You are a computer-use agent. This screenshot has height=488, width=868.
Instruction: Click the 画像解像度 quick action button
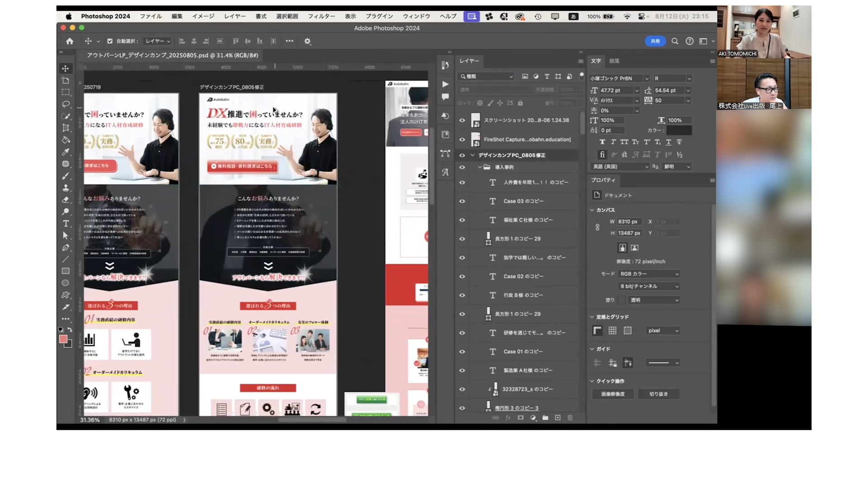pos(613,394)
